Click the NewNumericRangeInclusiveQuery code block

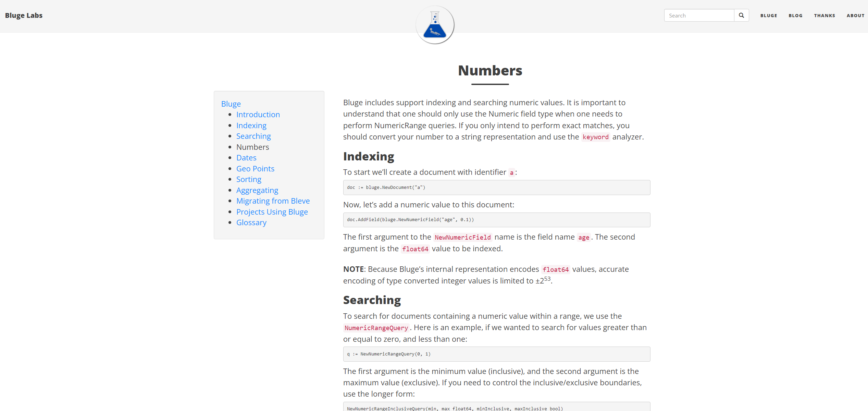(x=497, y=407)
